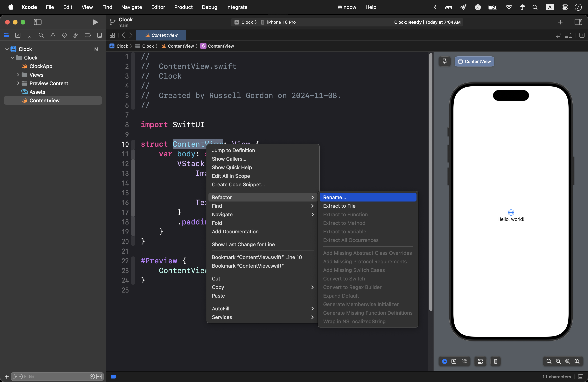Click the ContentView preview chip button
588x382 pixels.
click(474, 61)
